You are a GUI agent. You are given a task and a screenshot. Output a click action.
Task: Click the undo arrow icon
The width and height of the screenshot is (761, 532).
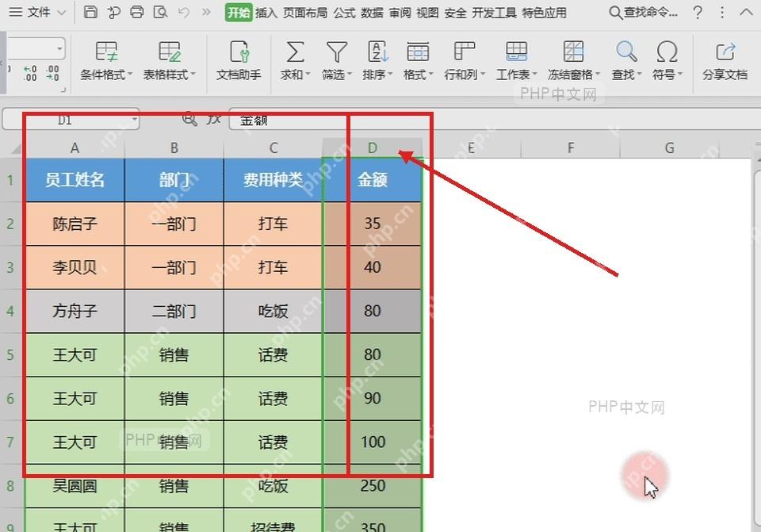coord(183,12)
